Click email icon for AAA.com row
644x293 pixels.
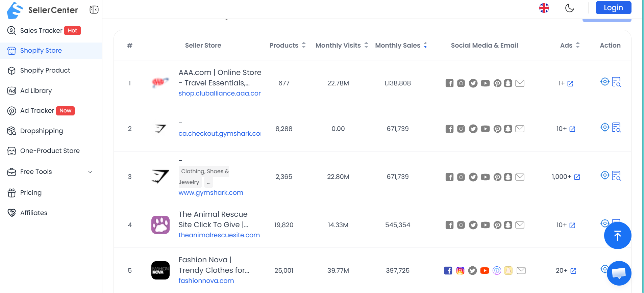click(x=520, y=83)
